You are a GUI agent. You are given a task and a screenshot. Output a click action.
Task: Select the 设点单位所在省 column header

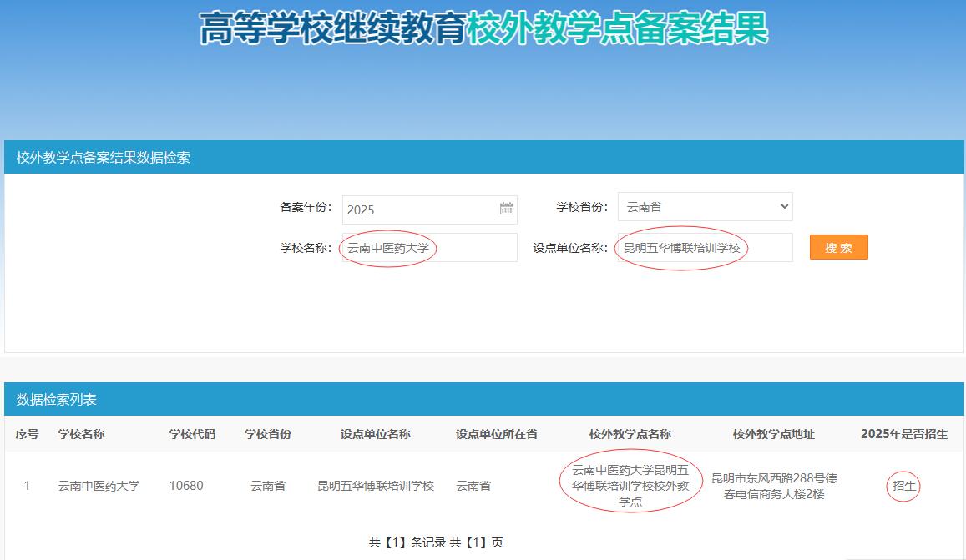(496, 434)
